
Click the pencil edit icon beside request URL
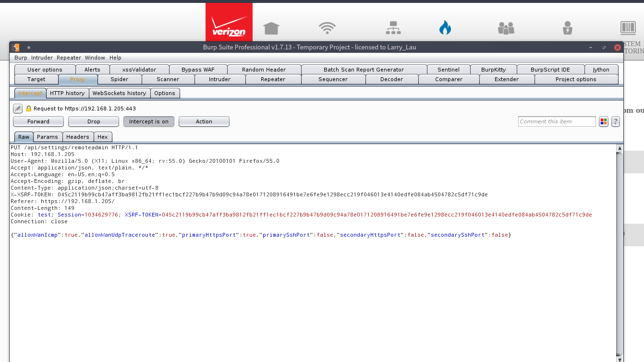[x=18, y=109]
